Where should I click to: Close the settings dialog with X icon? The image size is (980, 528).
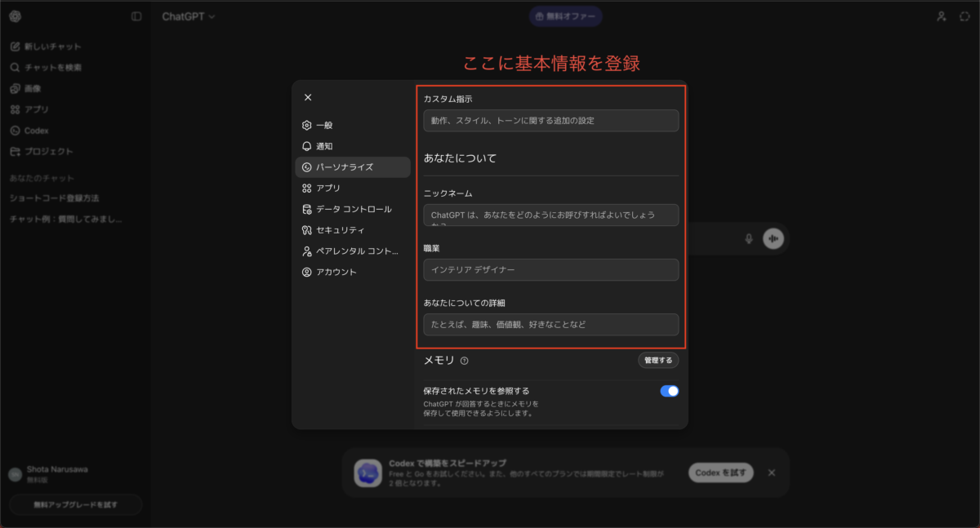(x=308, y=97)
